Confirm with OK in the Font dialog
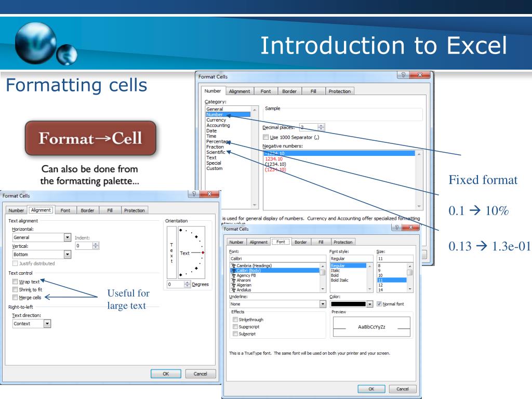 pyautogui.click(x=371, y=389)
